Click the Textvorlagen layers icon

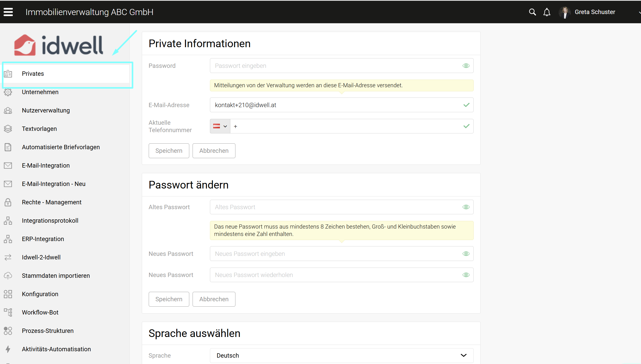click(x=8, y=129)
